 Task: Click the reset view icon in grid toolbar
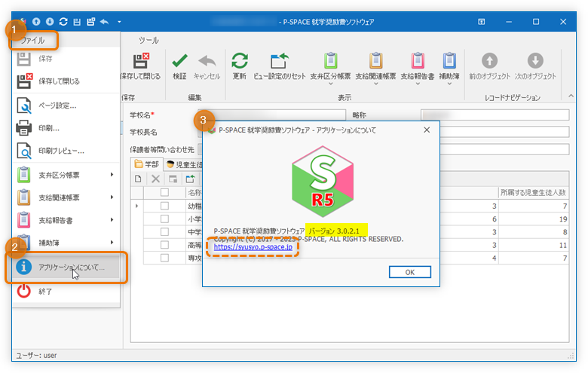tap(191, 179)
